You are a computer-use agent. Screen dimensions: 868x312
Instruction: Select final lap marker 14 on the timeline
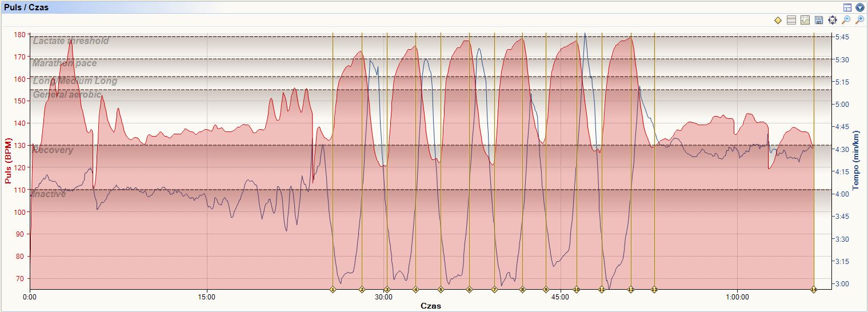click(x=813, y=290)
